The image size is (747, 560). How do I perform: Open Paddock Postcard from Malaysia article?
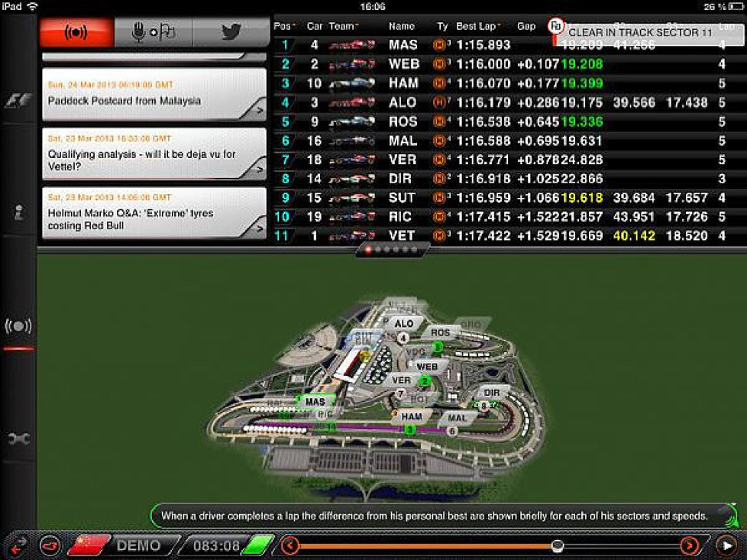tap(154, 95)
